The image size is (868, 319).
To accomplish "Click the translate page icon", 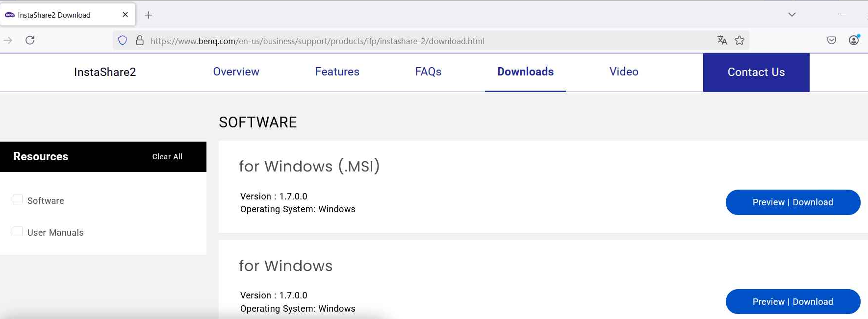I will click(x=722, y=40).
